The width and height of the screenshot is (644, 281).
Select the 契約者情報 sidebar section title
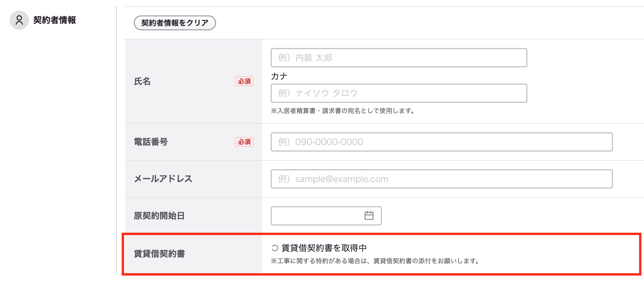click(55, 20)
